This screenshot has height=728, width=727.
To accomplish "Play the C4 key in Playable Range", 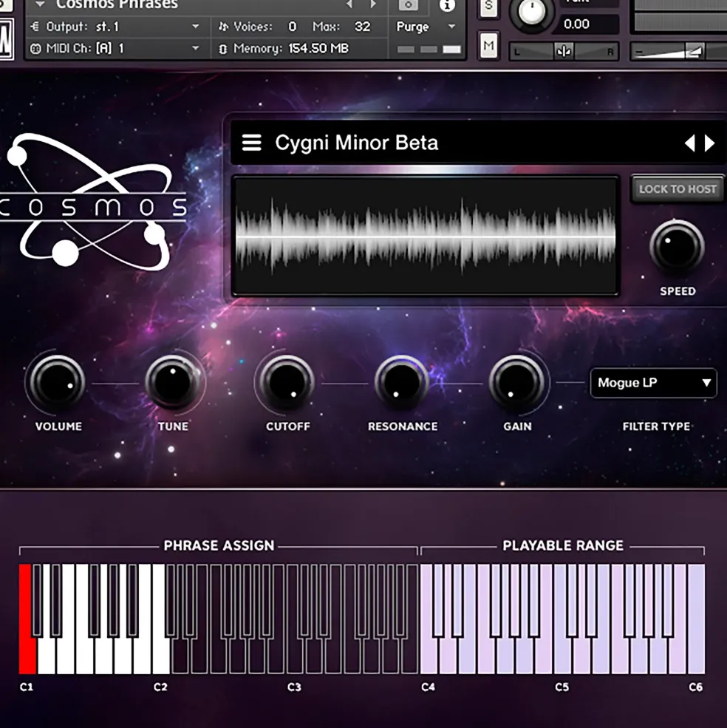I will click(x=429, y=655).
